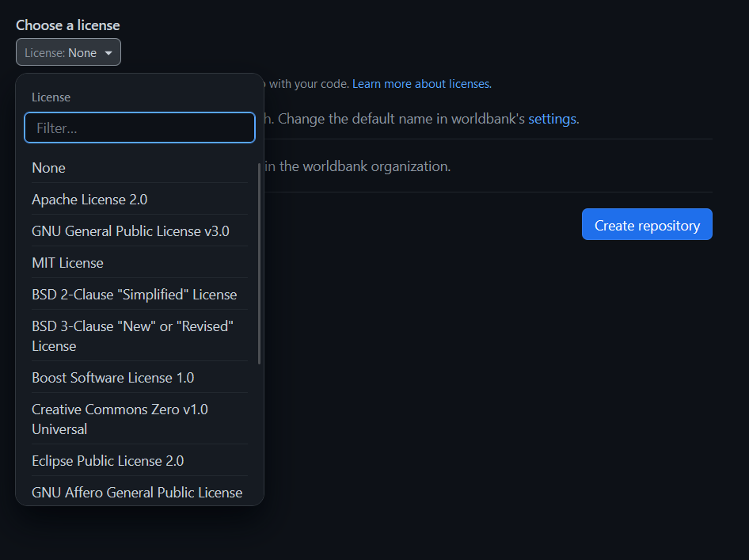The width and height of the screenshot is (749, 560).
Task: Open the Learn more about licenses link
Action: tap(421, 83)
